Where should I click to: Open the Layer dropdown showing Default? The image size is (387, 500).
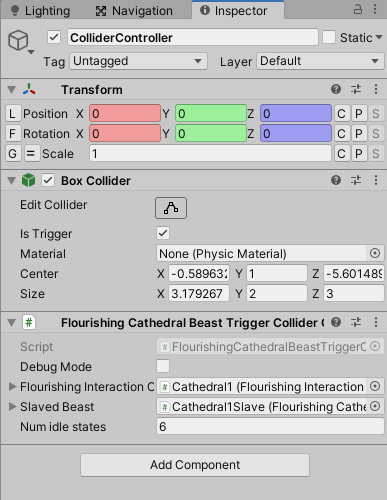coord(320,61)
